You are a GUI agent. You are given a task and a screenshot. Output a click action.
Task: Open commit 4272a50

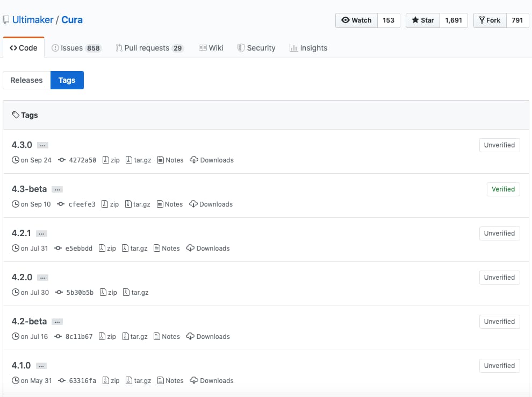click(x=77, y=160)
